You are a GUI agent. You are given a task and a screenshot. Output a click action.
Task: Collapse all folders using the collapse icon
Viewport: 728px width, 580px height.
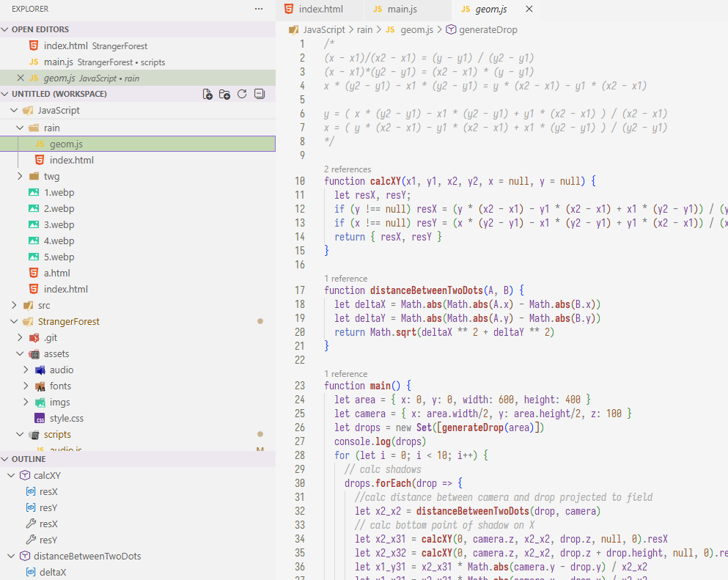[260, 95]
